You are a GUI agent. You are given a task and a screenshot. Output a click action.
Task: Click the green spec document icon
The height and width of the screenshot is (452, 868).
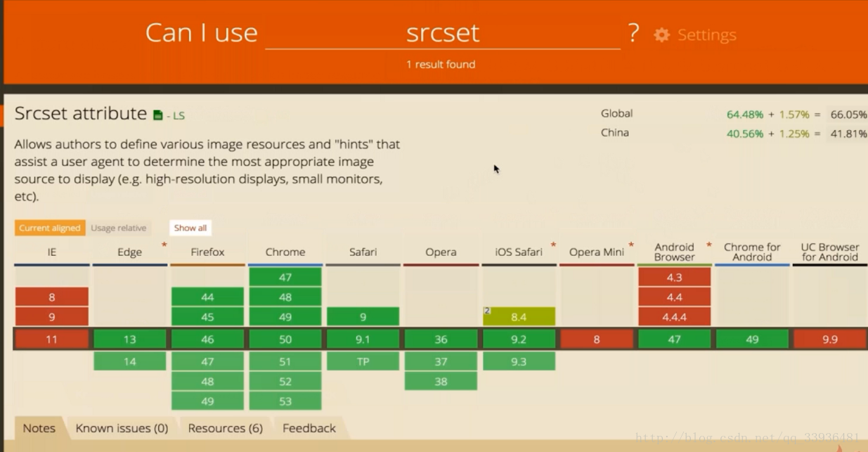[158, 115]
